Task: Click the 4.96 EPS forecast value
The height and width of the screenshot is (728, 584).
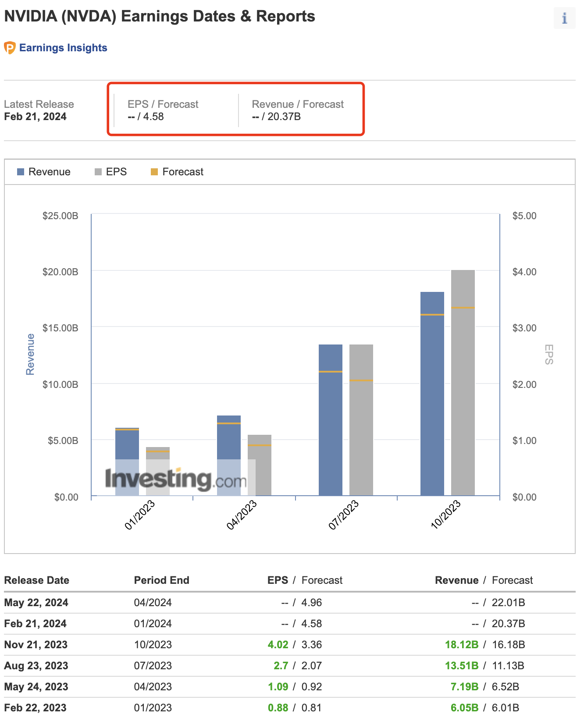Action: tap(312, 603)
